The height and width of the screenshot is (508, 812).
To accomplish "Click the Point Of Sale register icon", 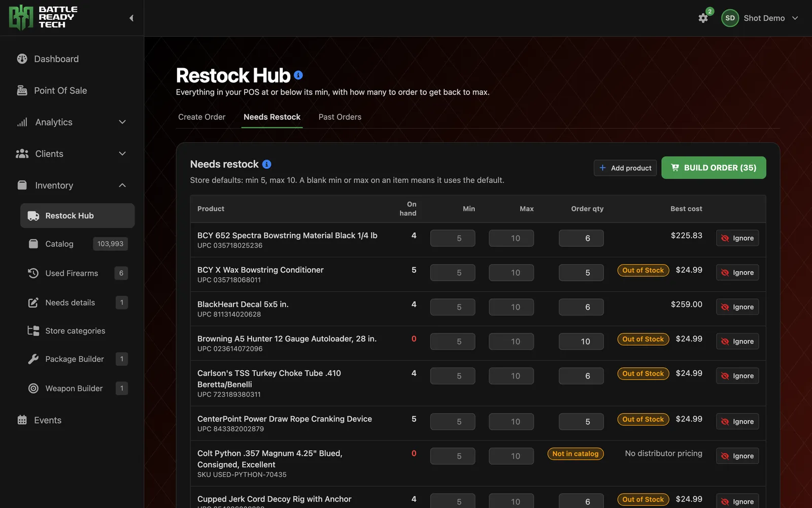I will pos(22,90).
